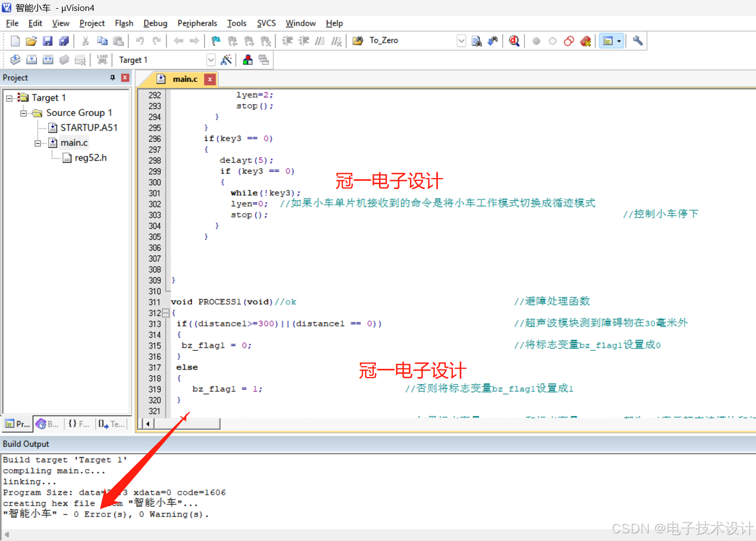Open a file with the folder icon
Image resolution: width=756 pixels, height=541 pixels.
31,41
